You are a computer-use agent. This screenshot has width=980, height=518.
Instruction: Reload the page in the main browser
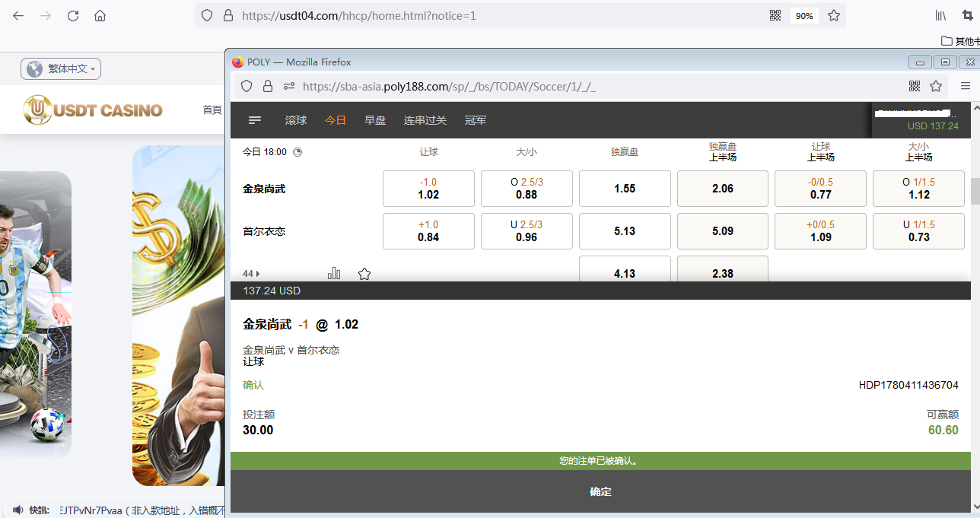pyautogui.click(x=73, y=15)
